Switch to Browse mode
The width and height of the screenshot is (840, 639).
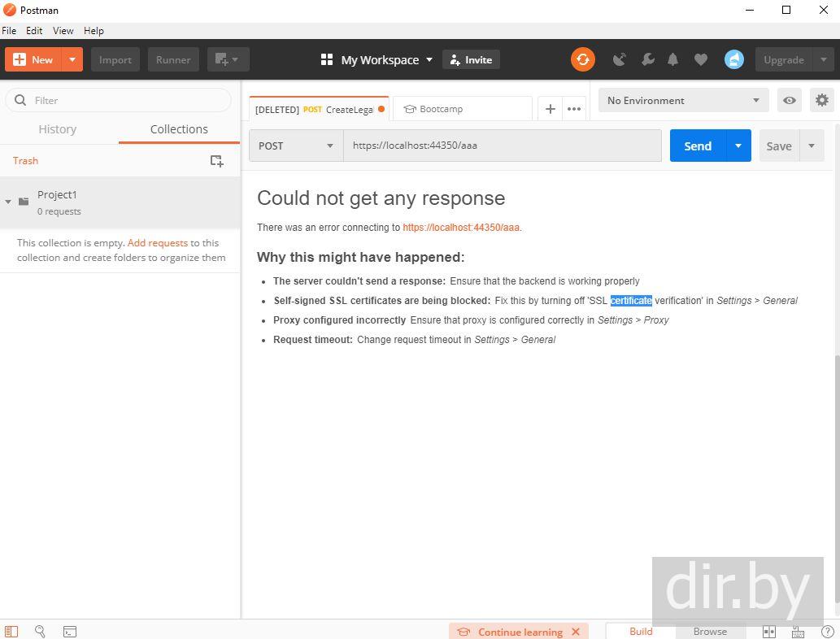pyautogui.click(x=710, y=632)
